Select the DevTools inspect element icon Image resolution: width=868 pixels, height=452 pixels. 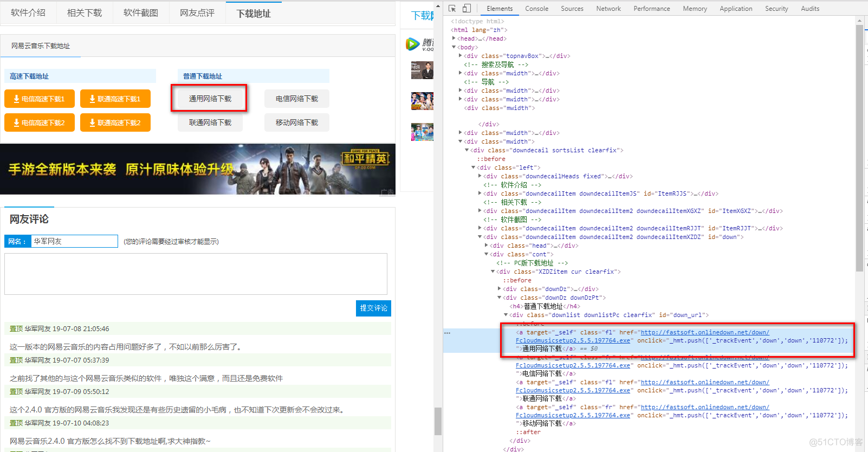(452, 9)
